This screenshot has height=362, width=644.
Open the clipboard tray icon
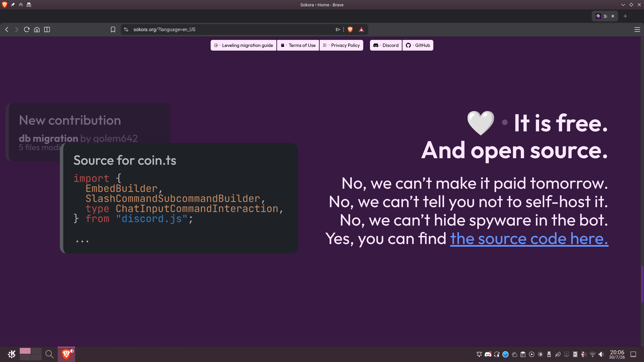pyautogui.click(x=523, y=354)
